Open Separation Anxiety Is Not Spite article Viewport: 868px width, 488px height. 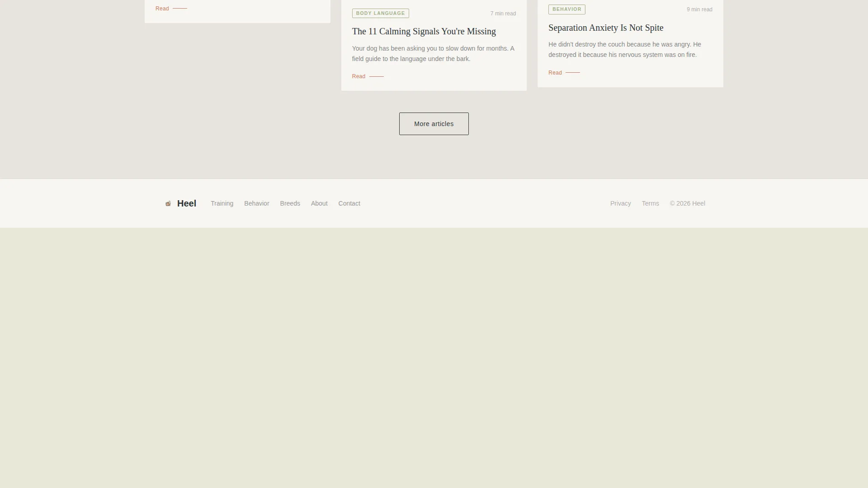pyautogui.click(x=606, y=28)
